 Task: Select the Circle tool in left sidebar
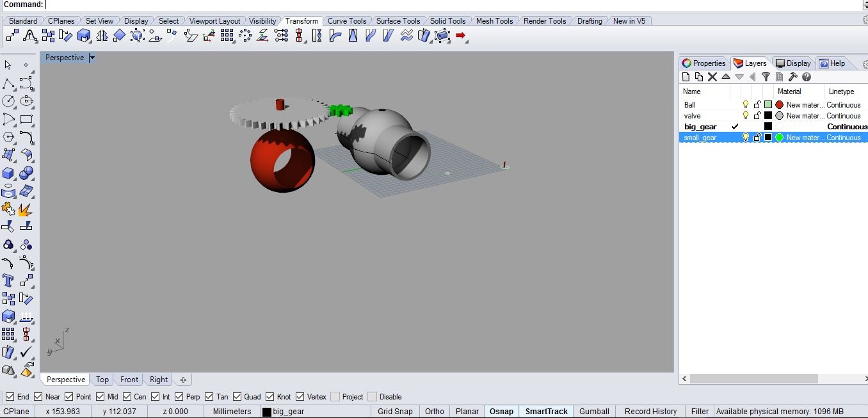click(8, 101)
